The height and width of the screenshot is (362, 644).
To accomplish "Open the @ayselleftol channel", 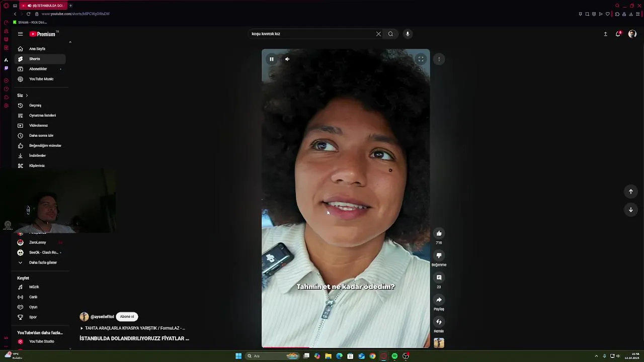I will pyautogui.click(x=102, y=317).
